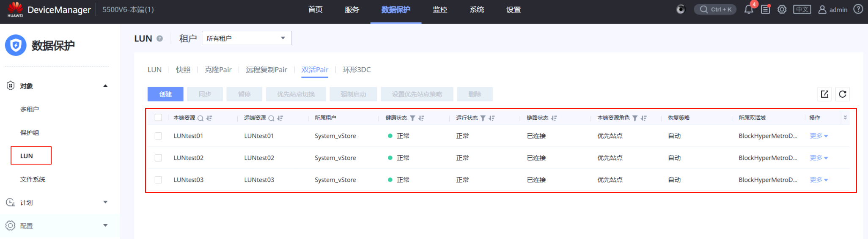Open the settings gear icon in header

pyautogui.click(x=782, y=9)
